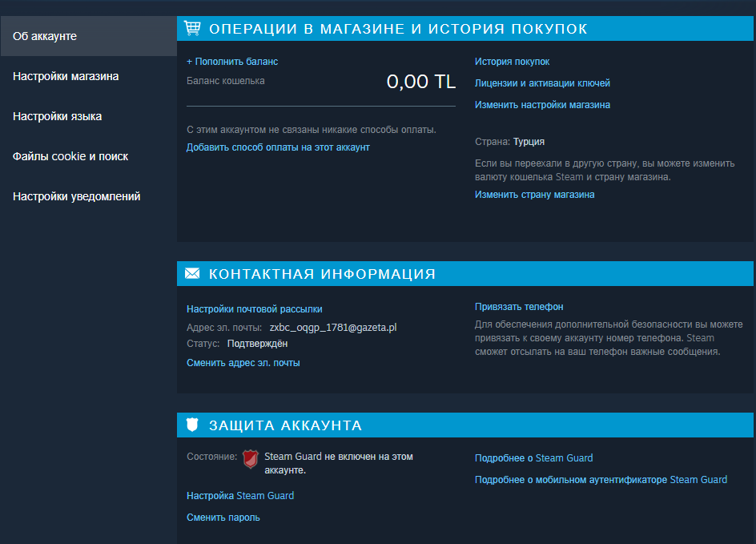756x544 pixels.
Task: Open Подробнее о Steam Guard link
Action: (x=533, y=458)
